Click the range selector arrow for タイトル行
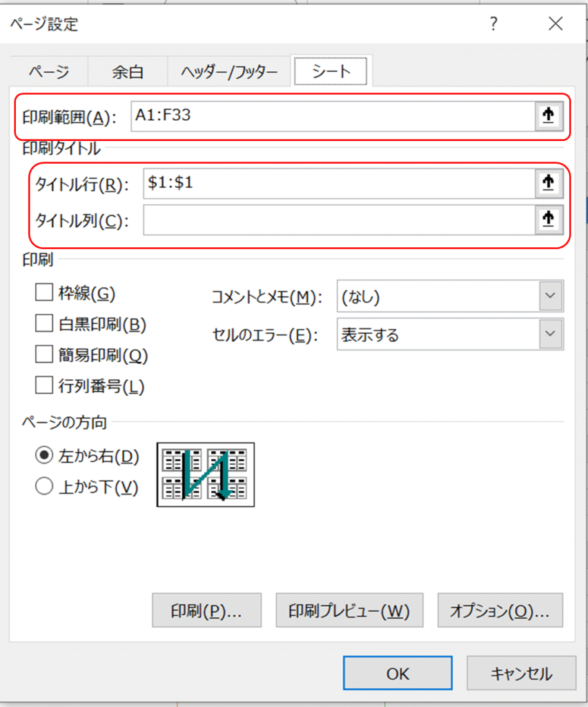Image resolution: width=588 pixels, height=707 pixels. (x=549, y=183)
